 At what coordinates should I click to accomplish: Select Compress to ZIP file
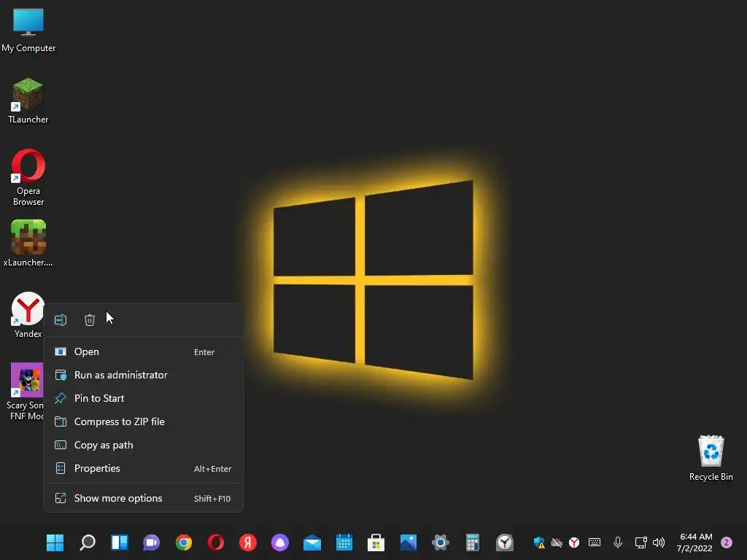click(x=143, y=422)
